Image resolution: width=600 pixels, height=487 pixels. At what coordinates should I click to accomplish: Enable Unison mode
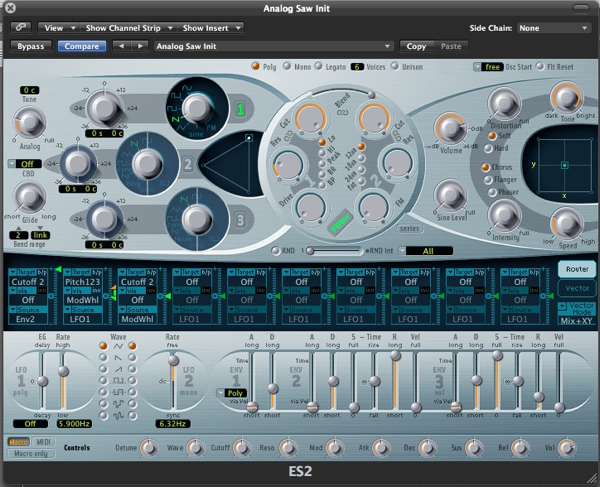pos(395,66)
